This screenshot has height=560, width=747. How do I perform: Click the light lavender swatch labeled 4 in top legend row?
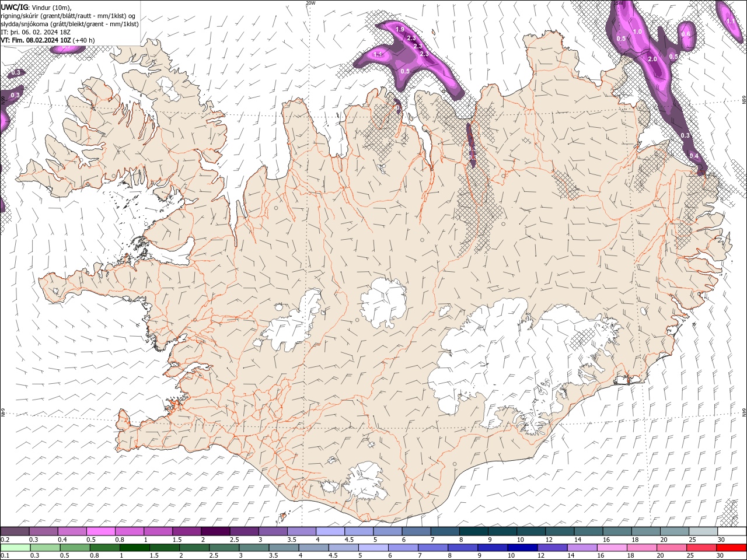(x=330, y=531)
